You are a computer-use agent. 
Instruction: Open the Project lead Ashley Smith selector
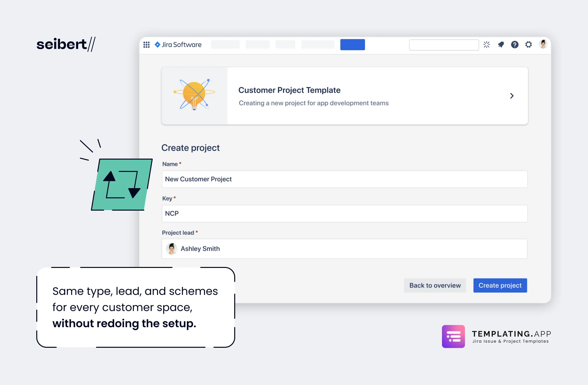point(344,249)
